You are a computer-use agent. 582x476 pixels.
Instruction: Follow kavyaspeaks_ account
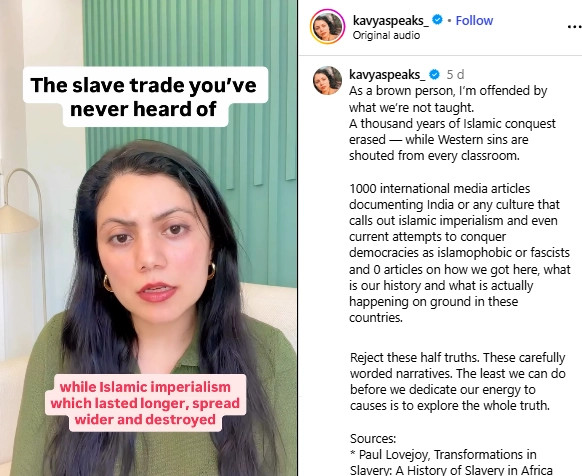coord(474,20)
